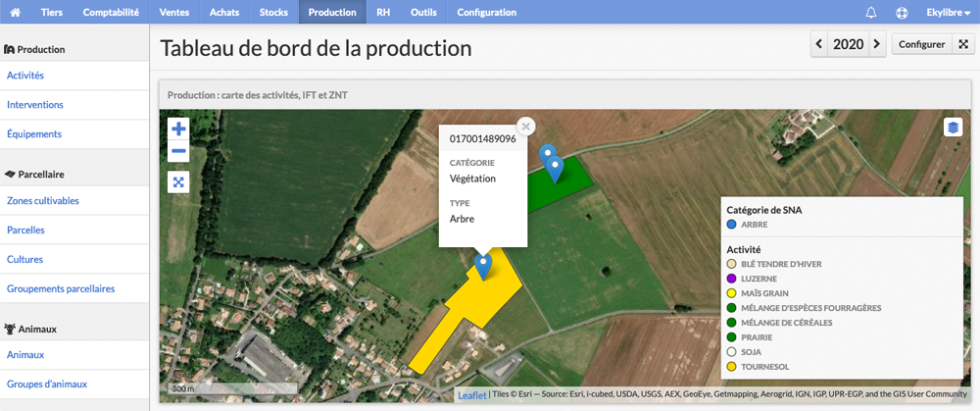The width and height of the screenshot is (980, 411).
Task: Open Animaux link in the sidebar
Action: pos(25,355)
